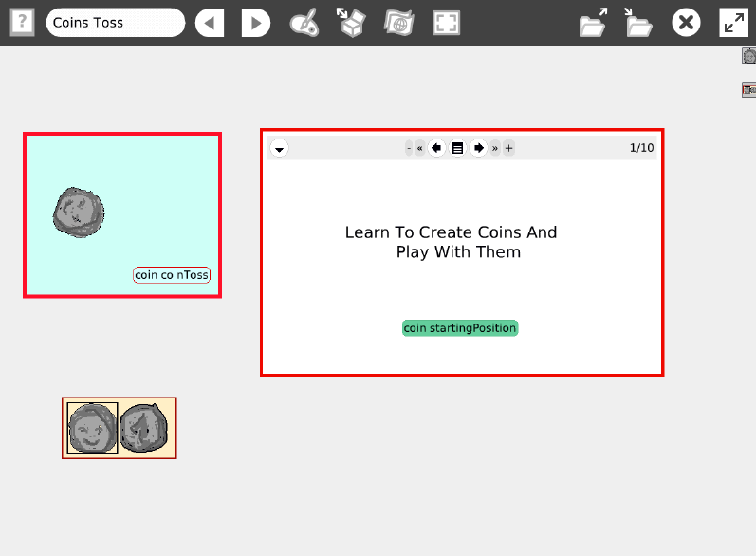Go to the previous project
Screen dimensions: 756x556
pyautogui.click(x=210, y=23)
